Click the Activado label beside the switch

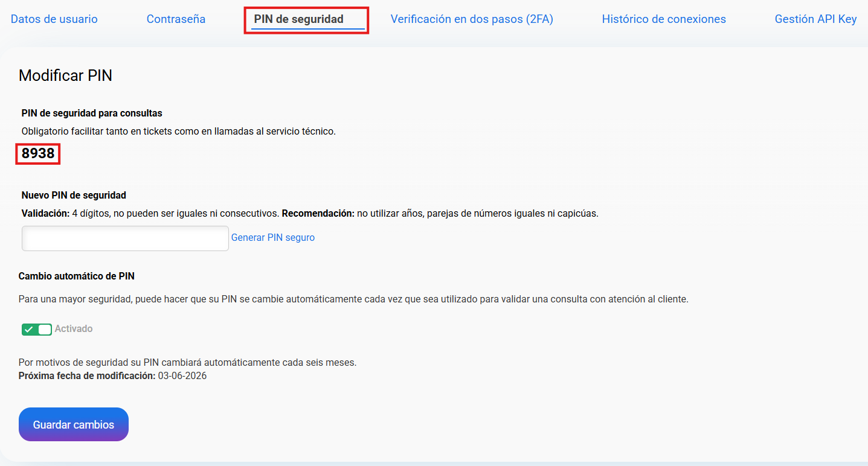(x=74, y=329)
